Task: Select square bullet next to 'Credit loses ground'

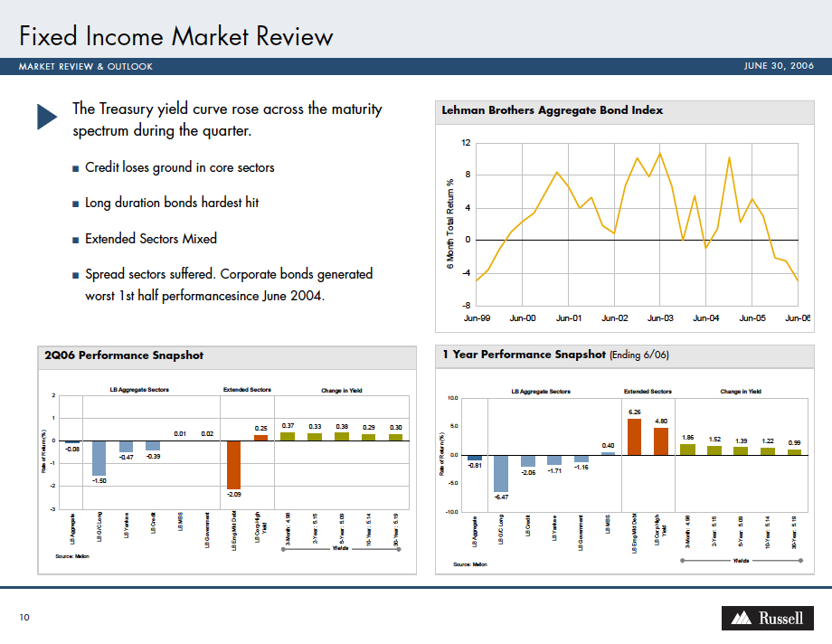Action: point(75,168)
